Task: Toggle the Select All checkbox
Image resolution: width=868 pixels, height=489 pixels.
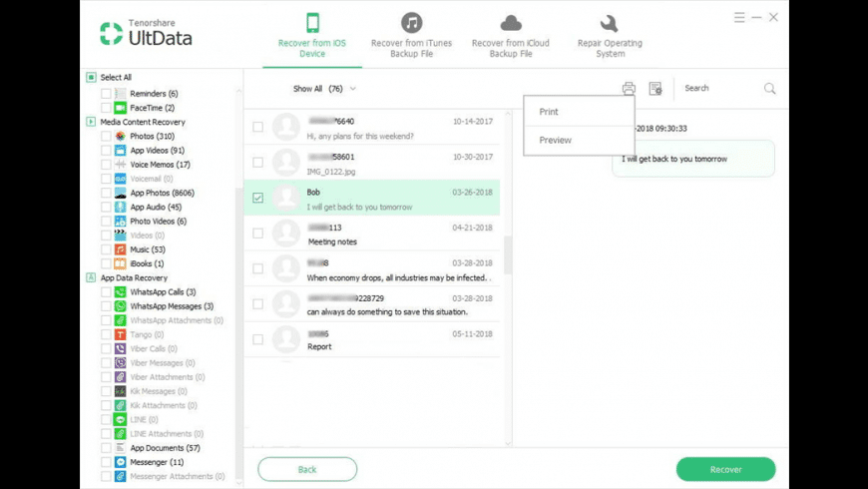Action: coord(92,78)
